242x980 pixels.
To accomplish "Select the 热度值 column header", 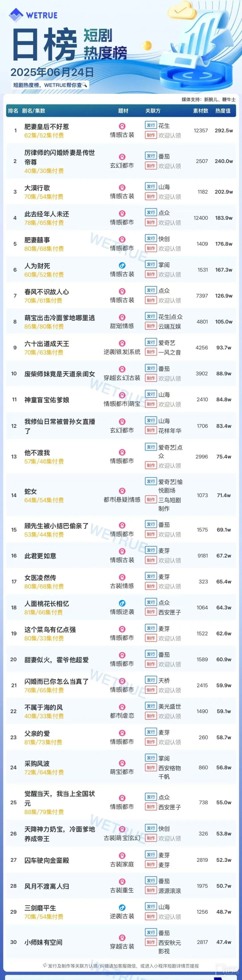I will click(x=223, y=111).
